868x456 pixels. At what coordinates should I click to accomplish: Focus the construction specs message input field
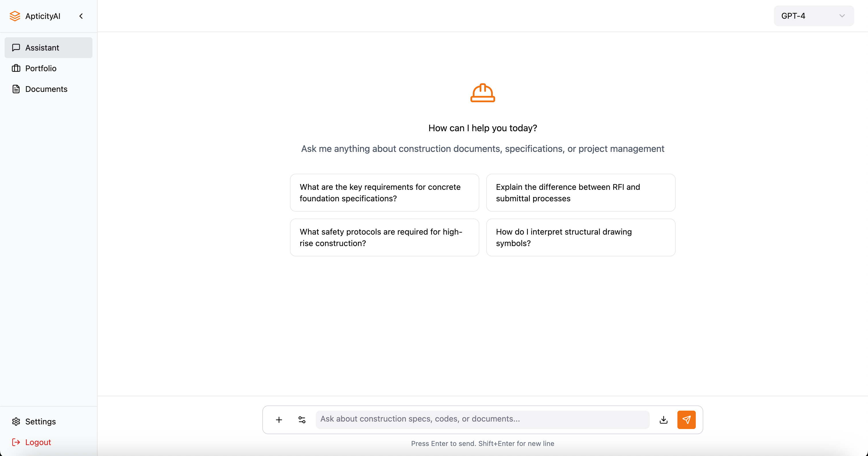[482, 419]
